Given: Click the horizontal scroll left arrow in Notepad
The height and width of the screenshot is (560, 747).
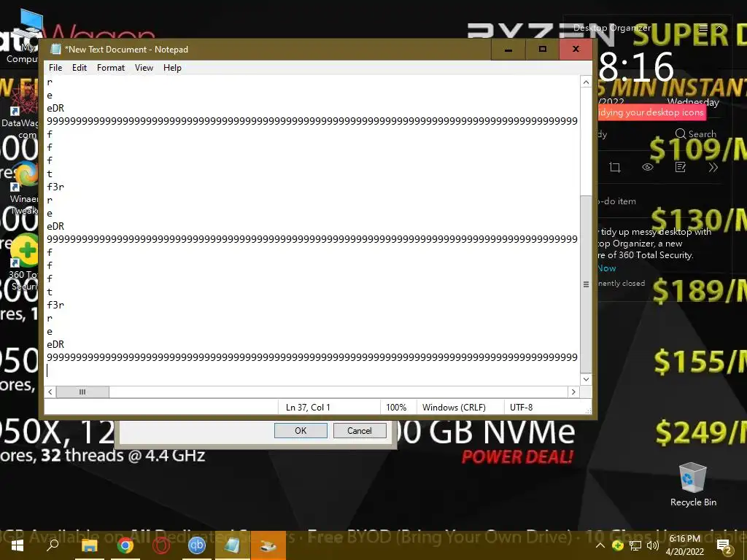Looking at the screenshot, I should click(50, 392).
